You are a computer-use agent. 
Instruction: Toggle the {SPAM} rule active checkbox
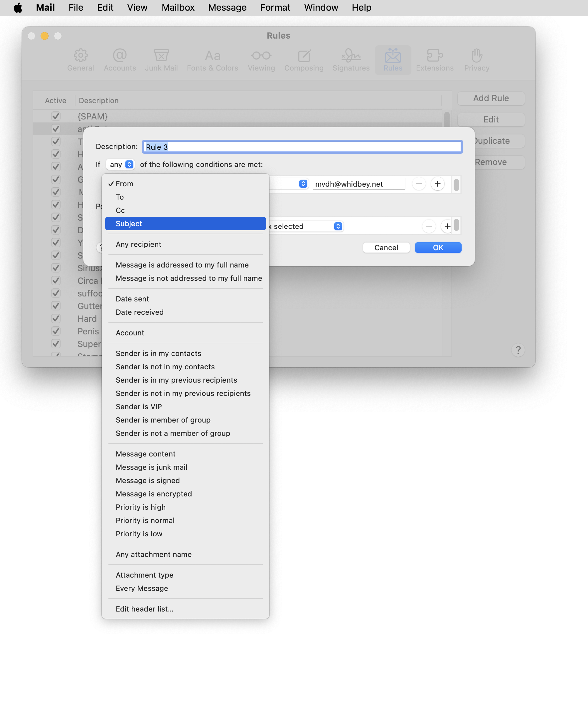tap(56, 116)
